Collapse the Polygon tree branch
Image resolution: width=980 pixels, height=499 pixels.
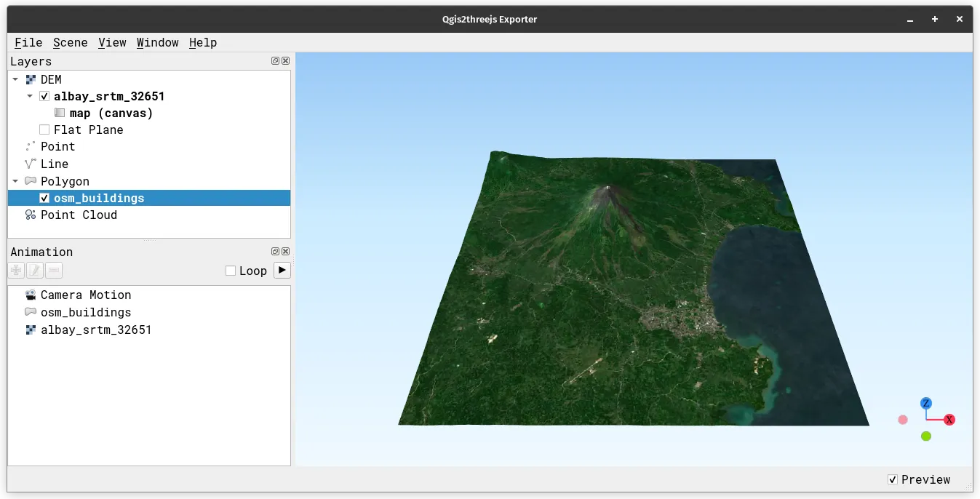tap(15, 180)
